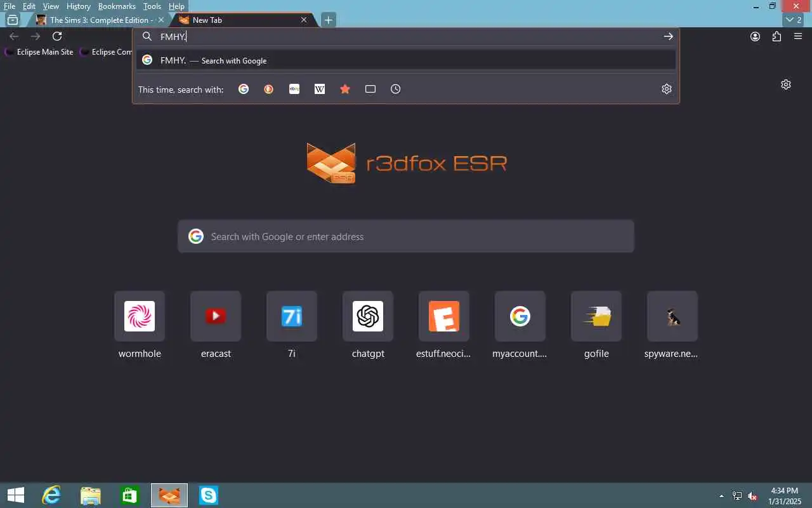Screen dimensions: 812x508
Task: Show hidden system tray icons
Action: coord(721,496)
